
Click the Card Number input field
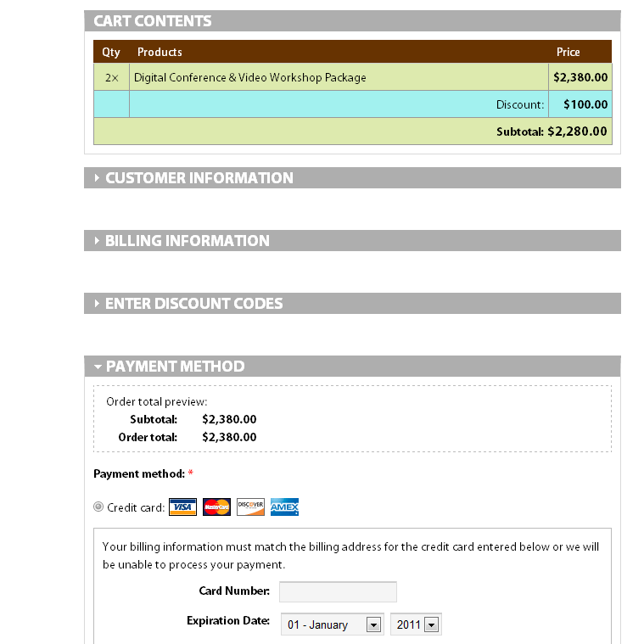click(338, 591)
